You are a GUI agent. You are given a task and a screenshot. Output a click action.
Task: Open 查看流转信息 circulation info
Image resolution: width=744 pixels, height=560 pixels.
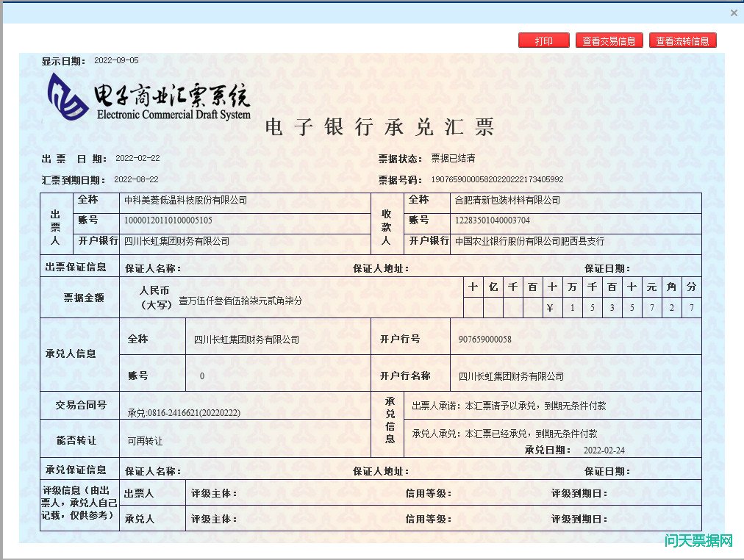tap(682, 40)
